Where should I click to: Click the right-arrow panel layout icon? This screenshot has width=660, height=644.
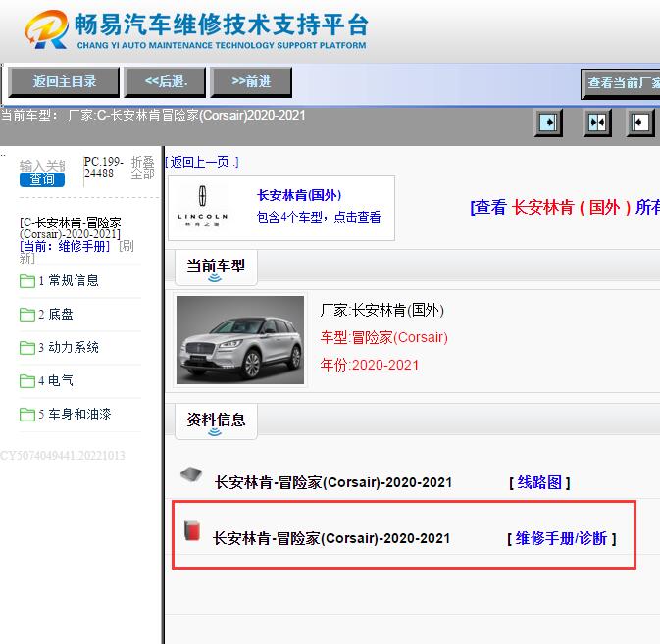tap(548, 123)
